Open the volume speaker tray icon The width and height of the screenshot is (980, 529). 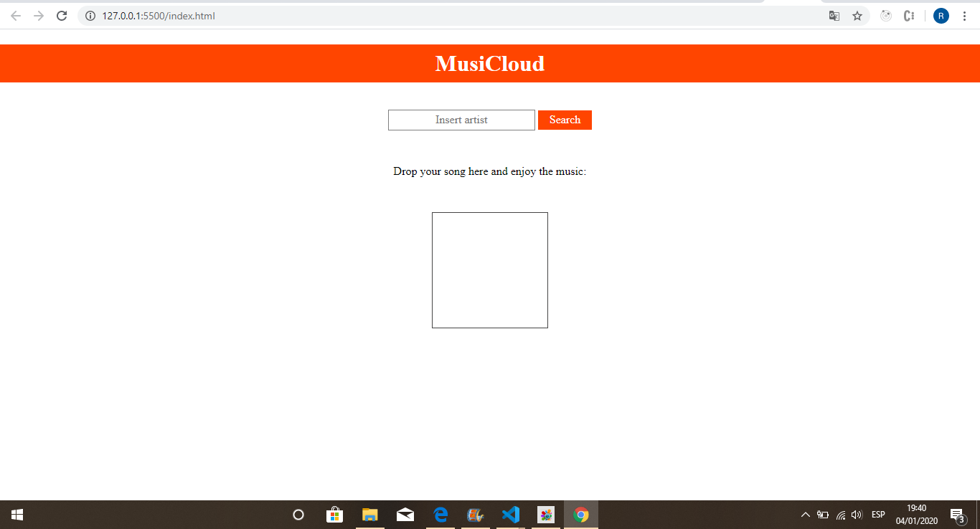click(x=856, y=515)
